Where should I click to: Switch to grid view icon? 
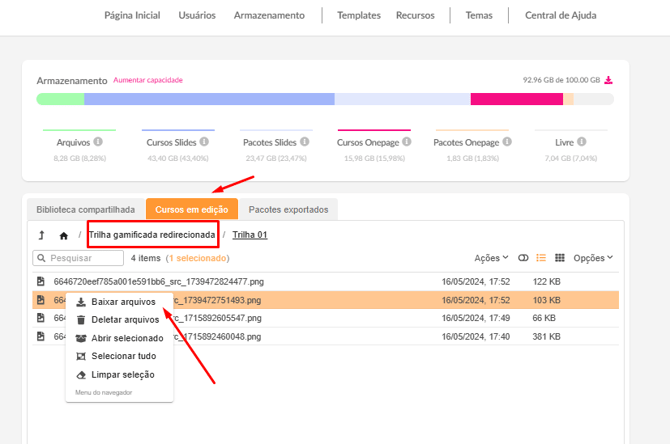[x=560, y=258]
